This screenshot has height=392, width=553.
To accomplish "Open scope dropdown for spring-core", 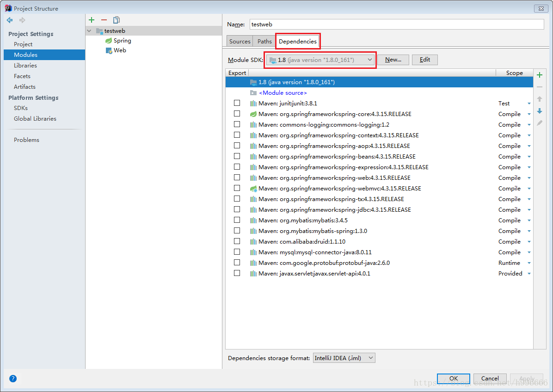I will [529, 114].
